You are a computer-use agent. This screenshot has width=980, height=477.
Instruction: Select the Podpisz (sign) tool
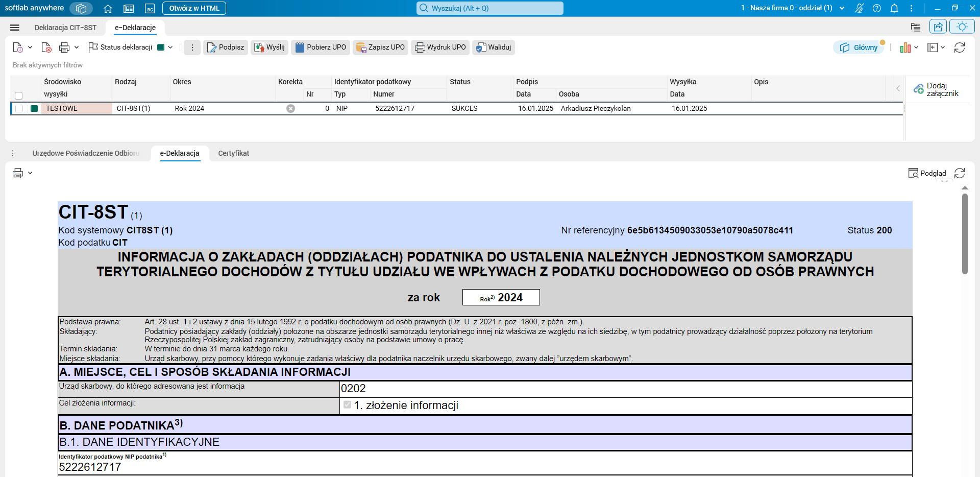pos(225,47)
